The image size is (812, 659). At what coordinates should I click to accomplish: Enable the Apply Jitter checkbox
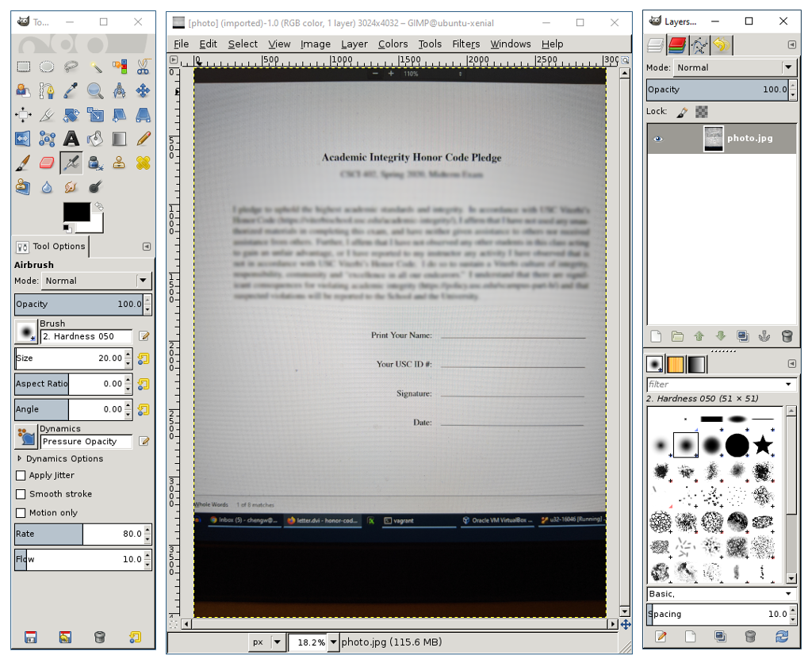pyautogui.click(x=21, y=476)
